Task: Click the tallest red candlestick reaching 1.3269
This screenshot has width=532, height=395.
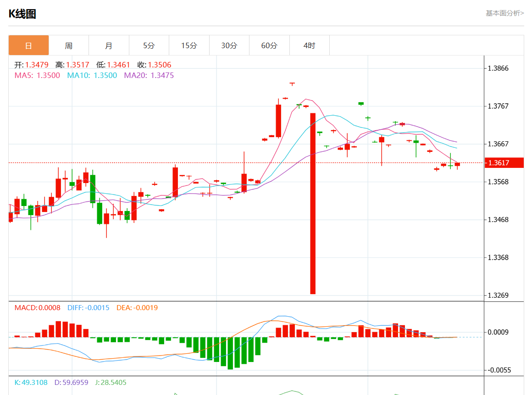Action: point(313,204)
